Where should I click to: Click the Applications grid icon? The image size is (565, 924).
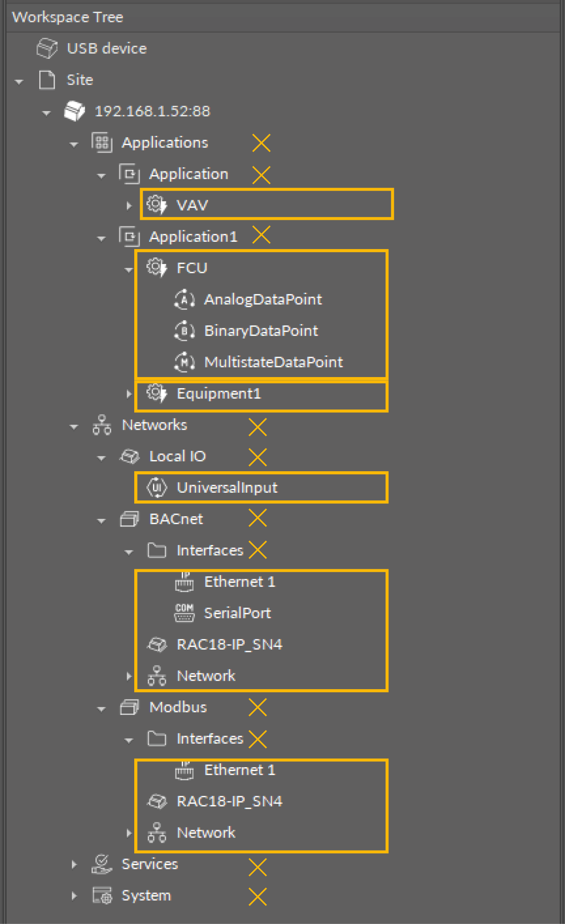pos(102,143)
